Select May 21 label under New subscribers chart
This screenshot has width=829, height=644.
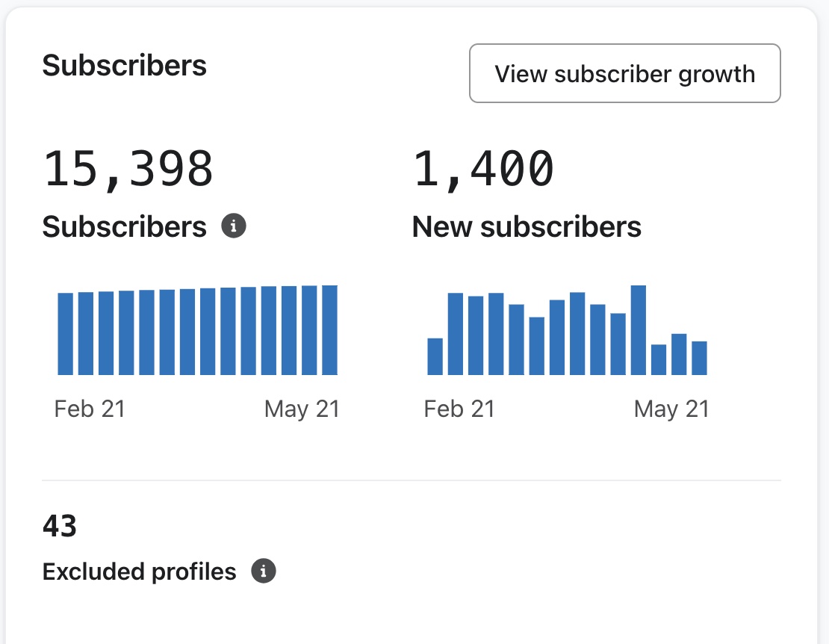(x=671, y=409)
